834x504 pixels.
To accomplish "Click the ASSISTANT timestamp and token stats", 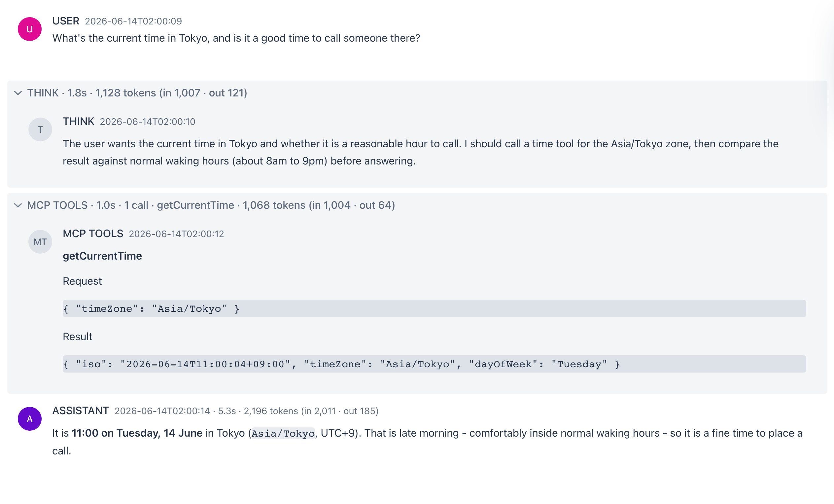I will 246,411.
